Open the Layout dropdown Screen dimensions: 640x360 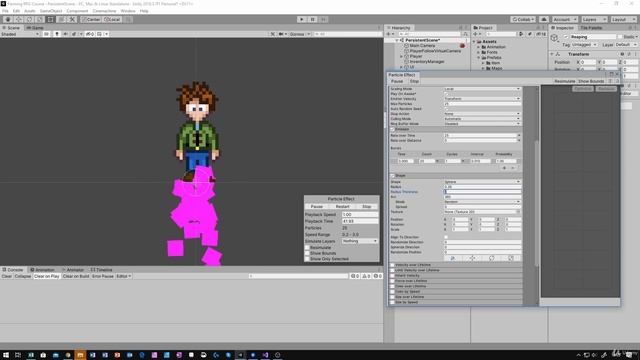(x=623, y=19)
